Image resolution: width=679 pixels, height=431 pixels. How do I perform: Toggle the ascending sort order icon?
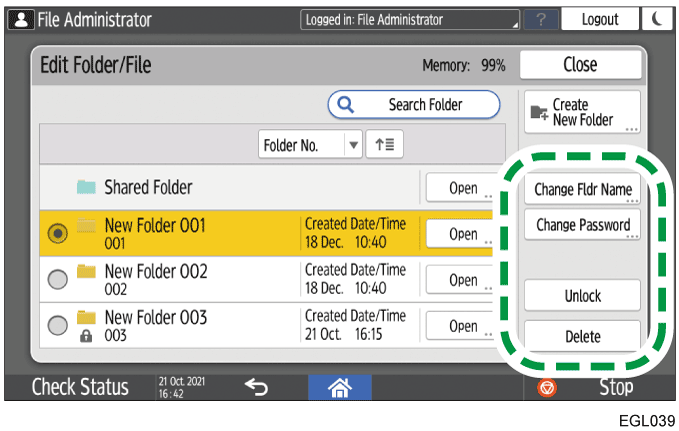click(x=384, y=145)
